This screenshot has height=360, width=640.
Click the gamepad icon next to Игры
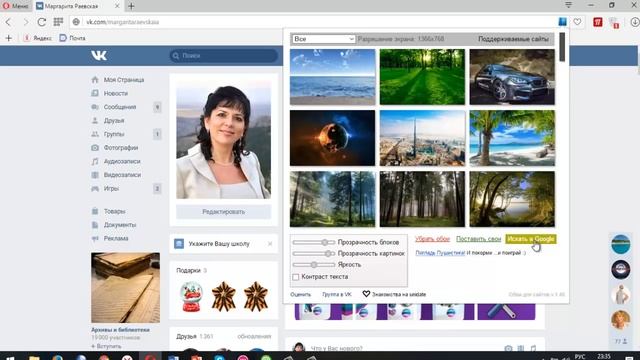(95, 189)
